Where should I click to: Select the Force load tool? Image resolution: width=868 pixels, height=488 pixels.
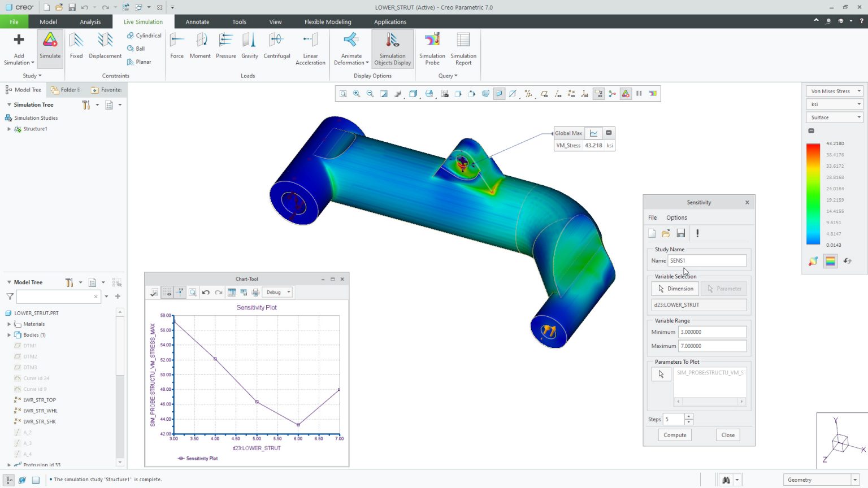177,48
